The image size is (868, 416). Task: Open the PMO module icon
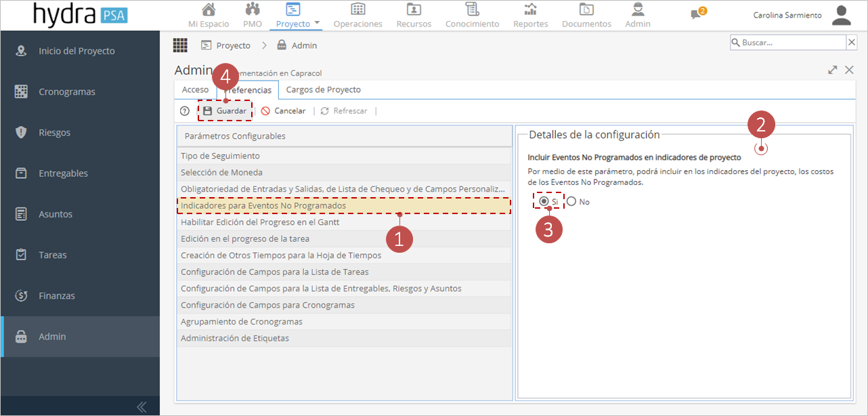point(253,9)
